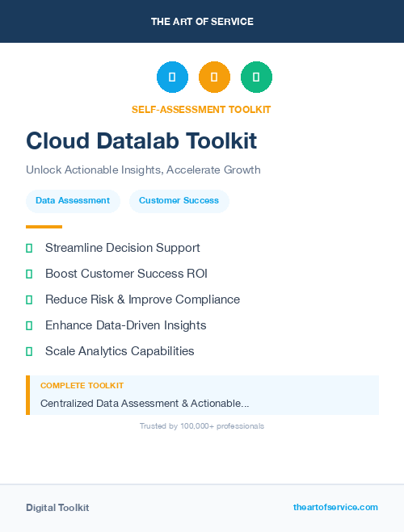Click the Unlock Actionable Insights subtitle

pos(143,170)
